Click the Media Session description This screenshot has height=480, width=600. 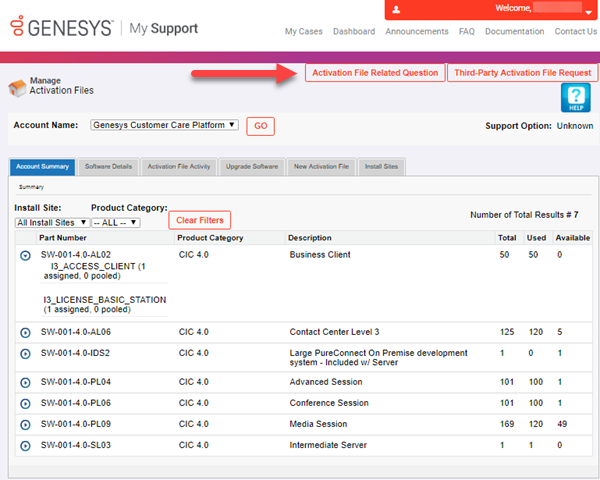(x=318, y=424)
